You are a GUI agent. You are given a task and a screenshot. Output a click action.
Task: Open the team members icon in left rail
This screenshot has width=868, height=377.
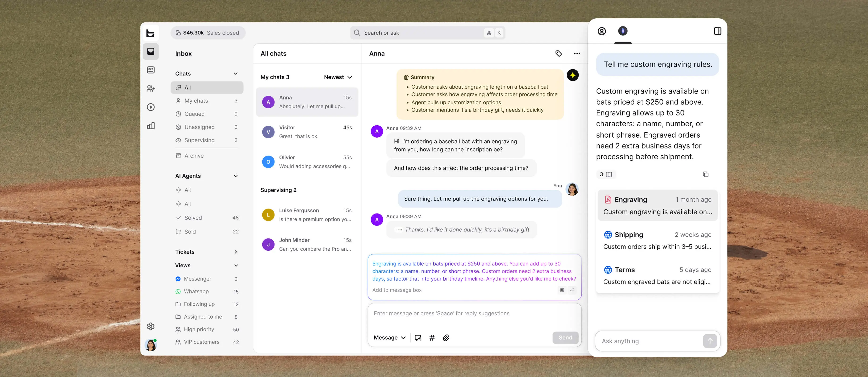tap(151, 89)
